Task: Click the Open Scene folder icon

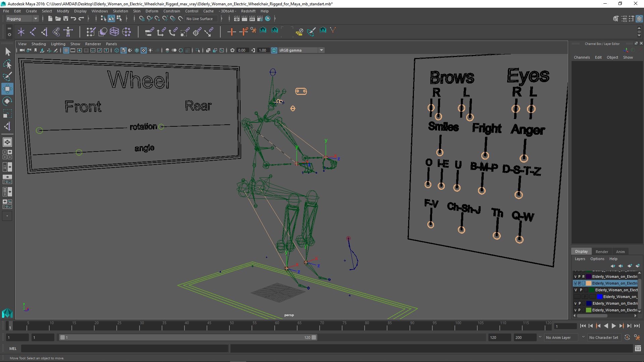Action: point(58,19)
